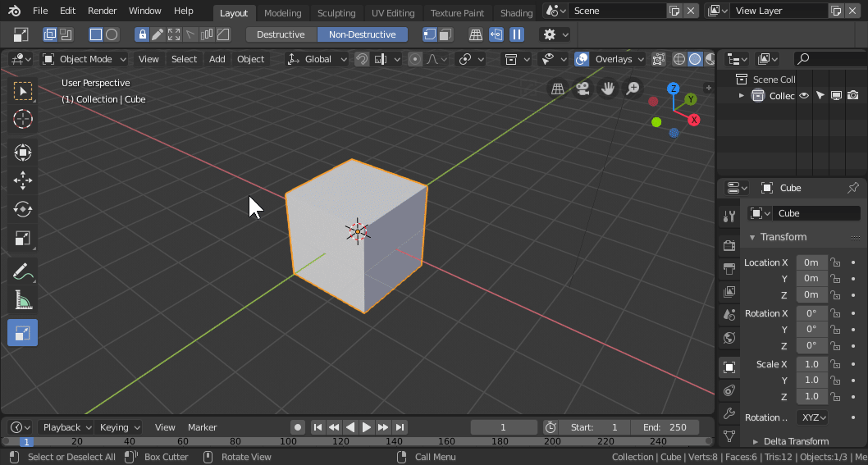Open the Render menu

point(103,11)
